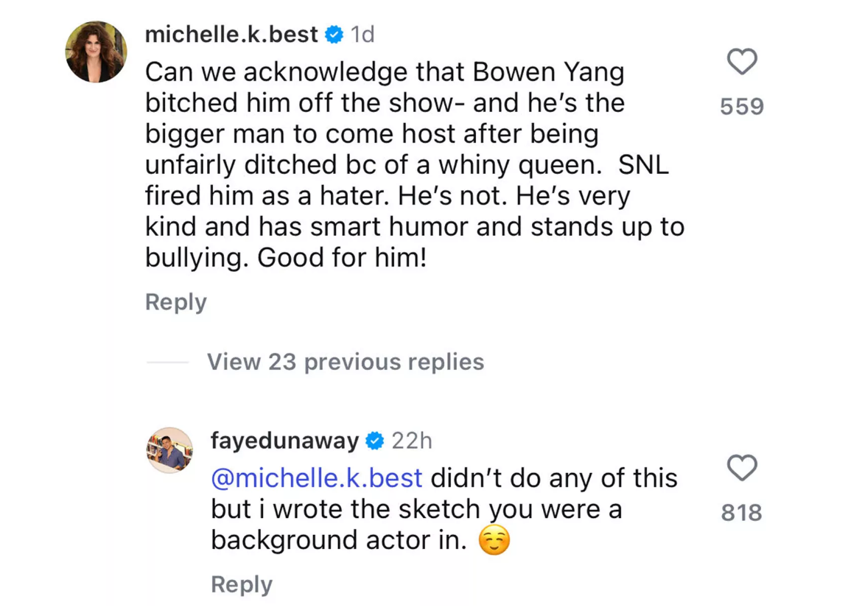The width and height of the screenshot is (862, 616).
Task: Reply to michelle.k.best's comment
Action: (x=175, y=301)
